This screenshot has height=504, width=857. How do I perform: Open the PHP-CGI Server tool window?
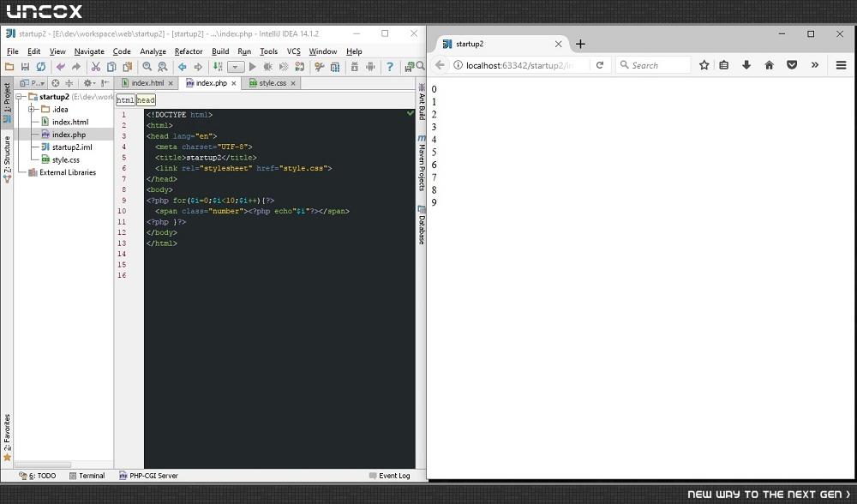click(x=148, y=476)
